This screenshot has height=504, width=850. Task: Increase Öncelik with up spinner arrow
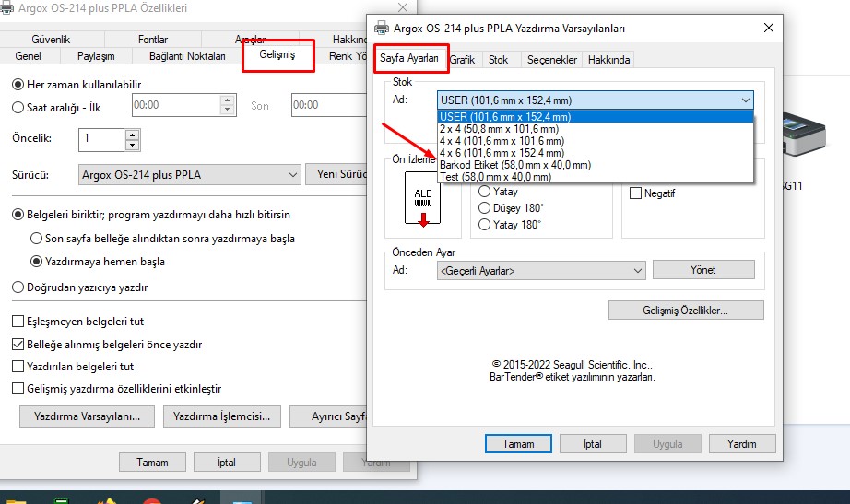tap(132, 135)
